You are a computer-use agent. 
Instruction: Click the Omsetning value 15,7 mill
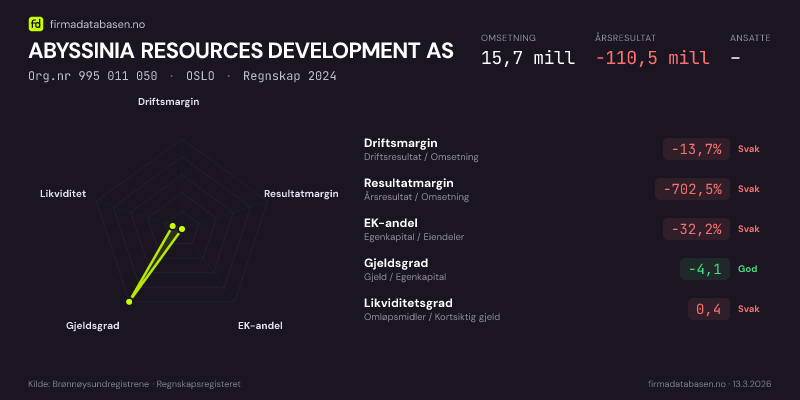click(x=527, y=57)
